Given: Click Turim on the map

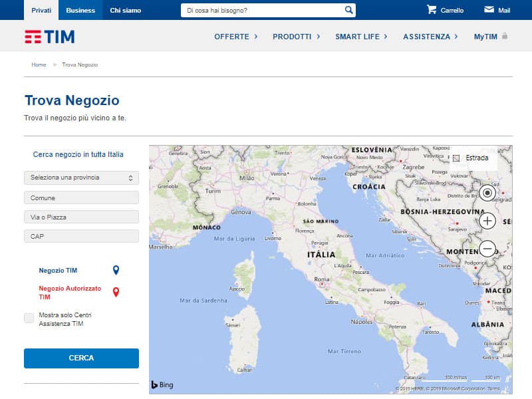Looking at the screenshot, I should coord(213,191).
